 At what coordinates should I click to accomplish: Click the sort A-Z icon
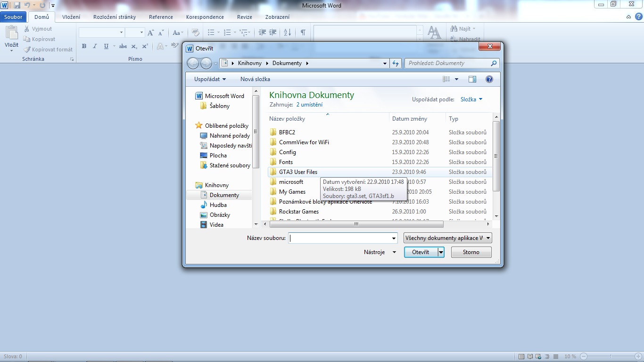point(288,33)
